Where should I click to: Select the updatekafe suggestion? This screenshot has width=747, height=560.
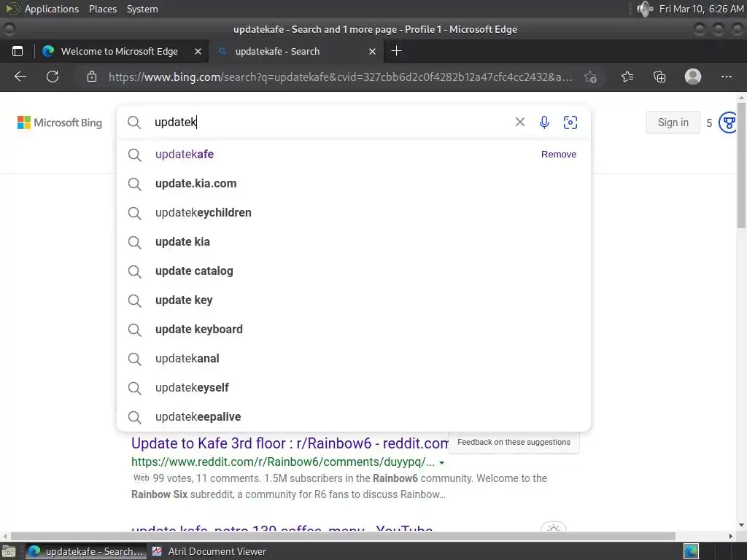(x=354, y=155)
